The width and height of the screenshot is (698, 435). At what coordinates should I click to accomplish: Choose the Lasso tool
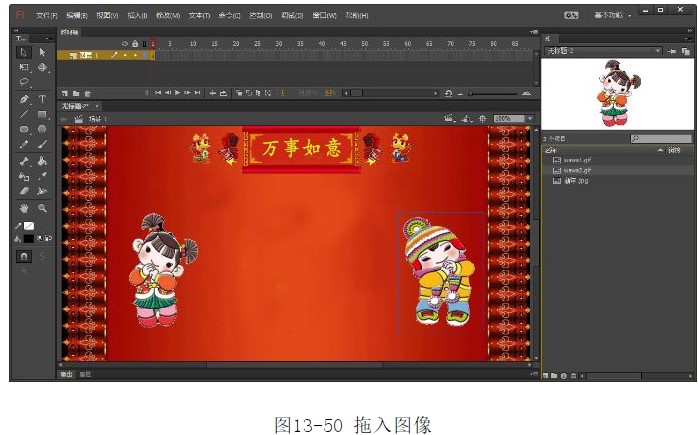[24, 82]
